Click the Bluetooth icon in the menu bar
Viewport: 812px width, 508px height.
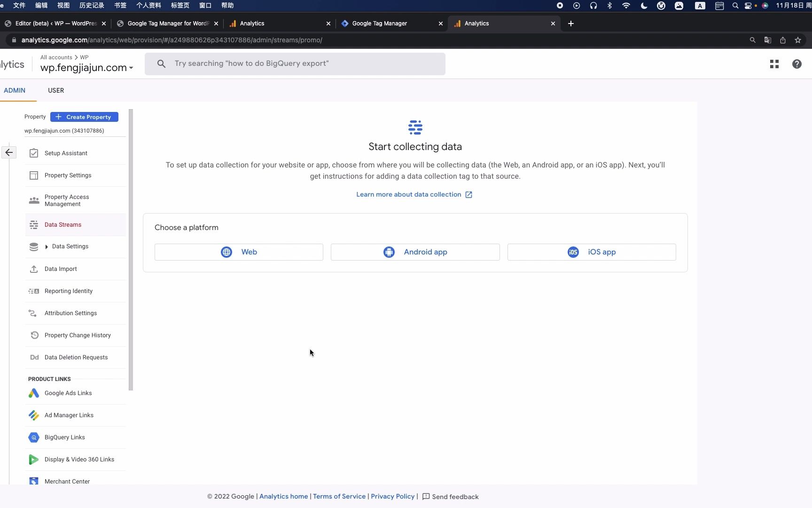[609, 6]
